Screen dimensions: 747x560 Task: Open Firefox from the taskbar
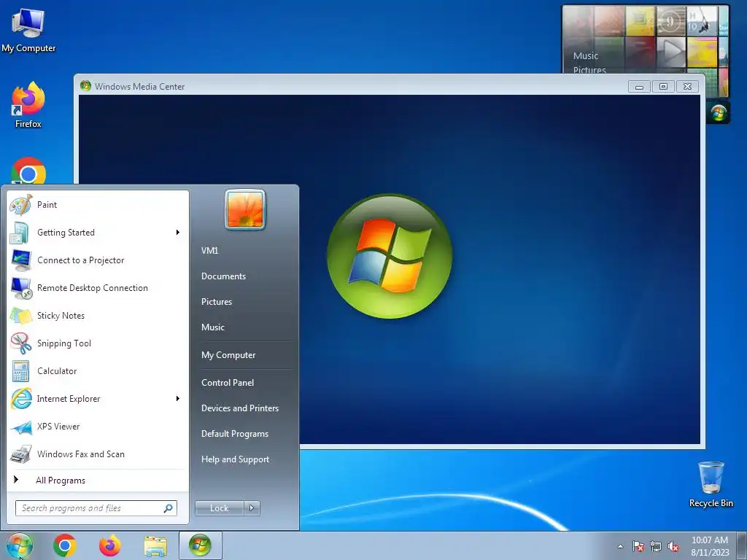point(110,545)
